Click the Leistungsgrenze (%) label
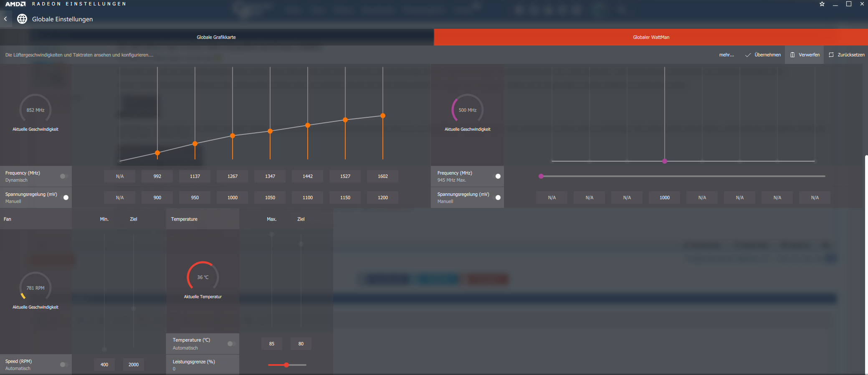The width and height of the screenshot is (868, 375). [194, 362]
